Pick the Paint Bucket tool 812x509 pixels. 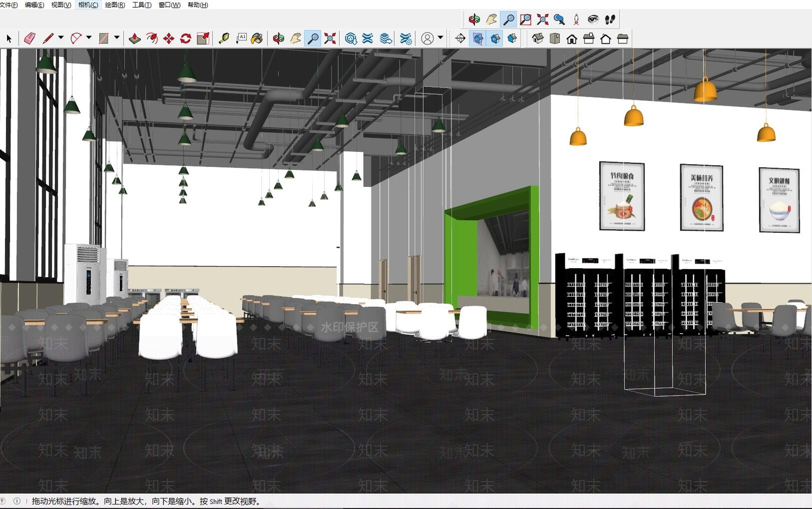point(257,39)
